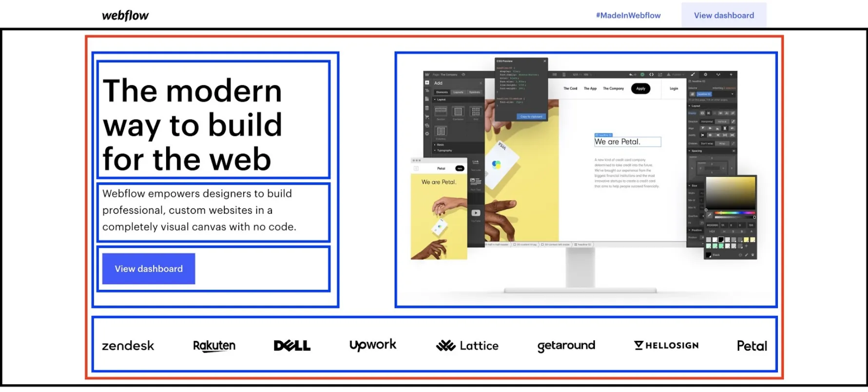Click "The Company" in the mockup navigation
The width and height of the screenshot is (868, 392).
point(614,89)
